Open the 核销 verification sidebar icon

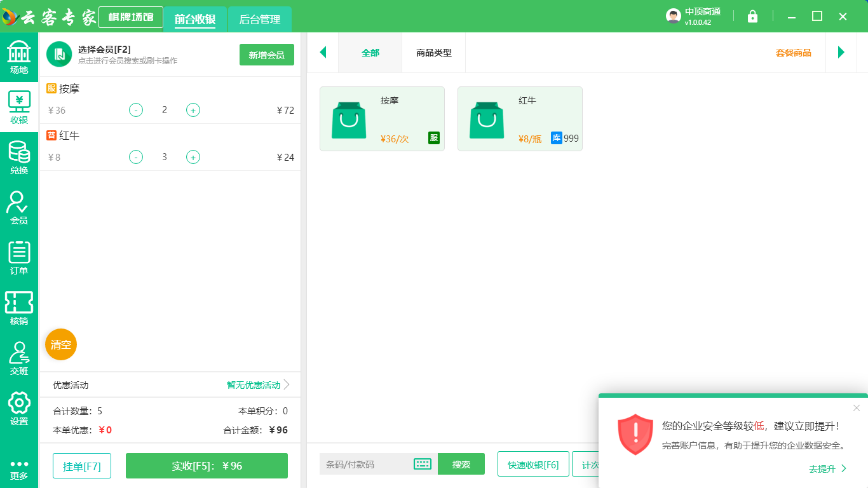coord(19,308)
